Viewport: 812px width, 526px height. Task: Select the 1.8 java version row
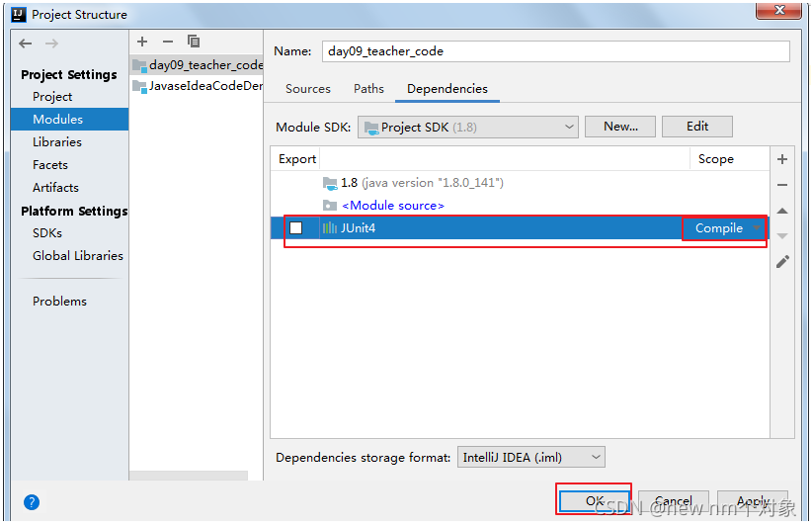click(x=520, y=183)
